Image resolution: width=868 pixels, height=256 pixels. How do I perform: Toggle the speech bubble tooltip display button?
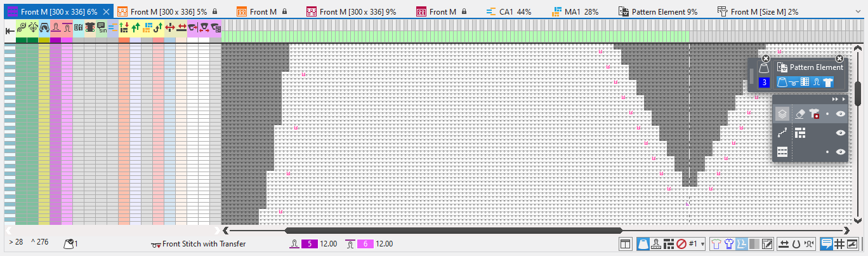[827, 244]
